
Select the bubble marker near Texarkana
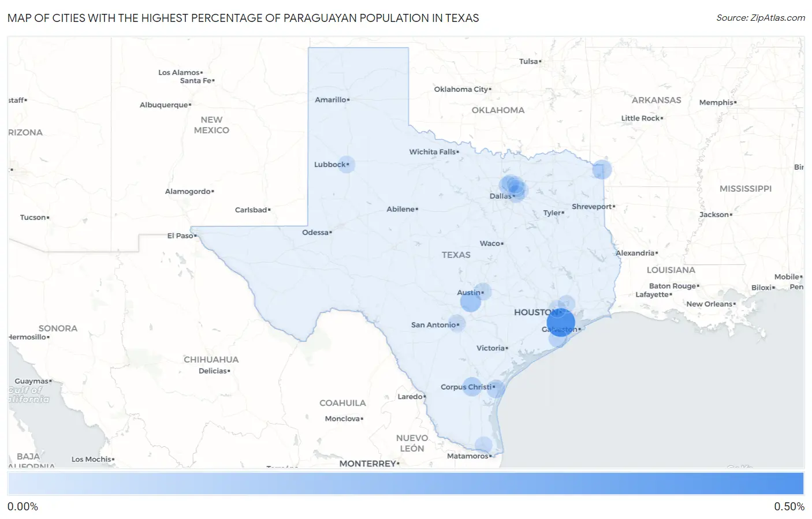(602, 170)
